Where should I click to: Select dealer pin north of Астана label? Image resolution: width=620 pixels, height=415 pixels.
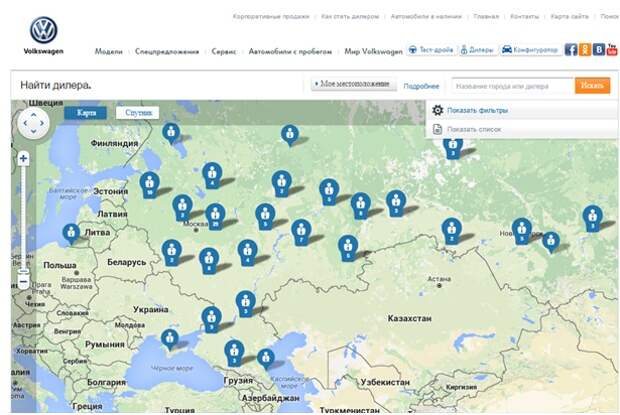(452, 230)
